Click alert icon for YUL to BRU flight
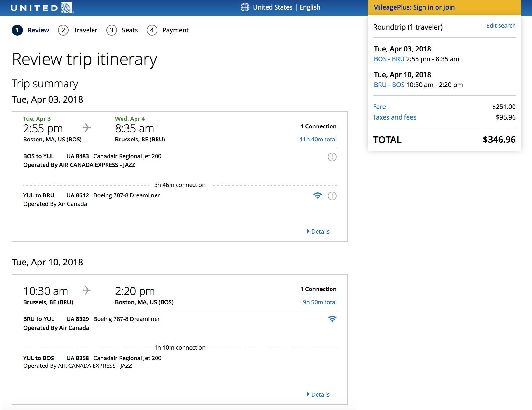The width and height of the screenshot is (532, 410). coord(332,196)
